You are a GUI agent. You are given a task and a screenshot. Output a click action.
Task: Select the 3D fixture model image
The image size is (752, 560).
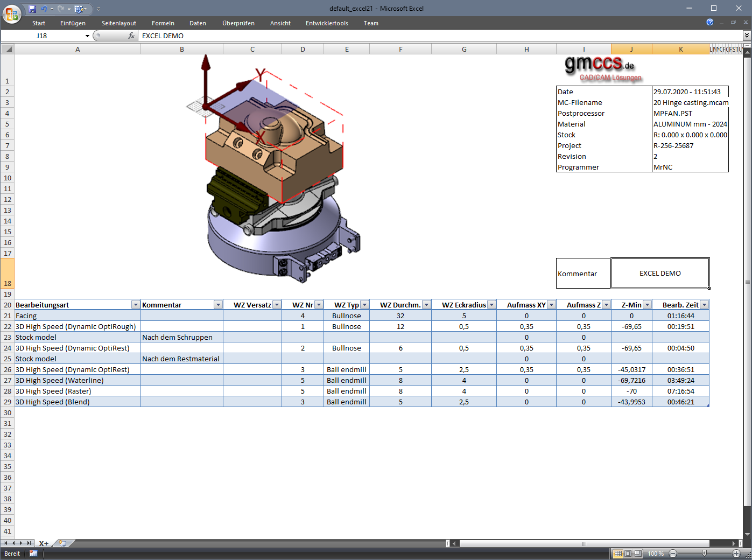point(273,167)
